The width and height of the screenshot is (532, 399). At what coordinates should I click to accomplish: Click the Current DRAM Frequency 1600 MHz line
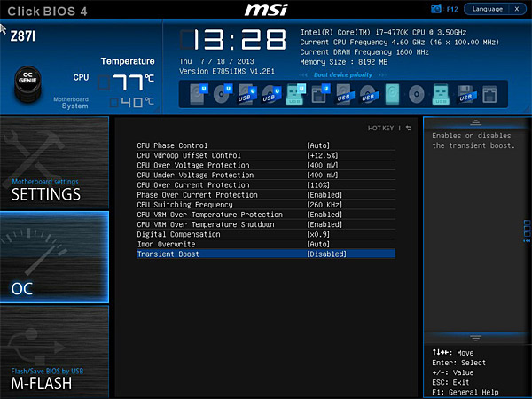coord(364,52)
